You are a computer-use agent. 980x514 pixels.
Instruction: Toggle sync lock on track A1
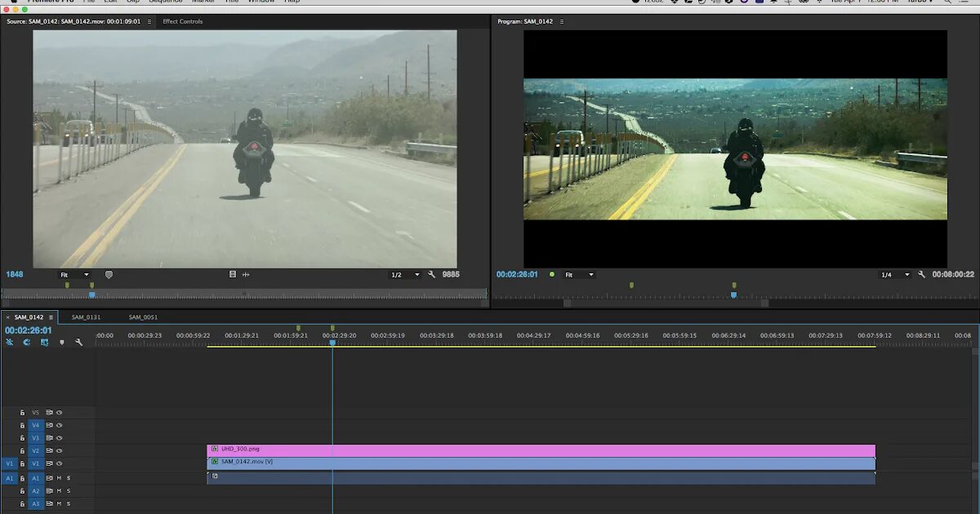point(49,478)
